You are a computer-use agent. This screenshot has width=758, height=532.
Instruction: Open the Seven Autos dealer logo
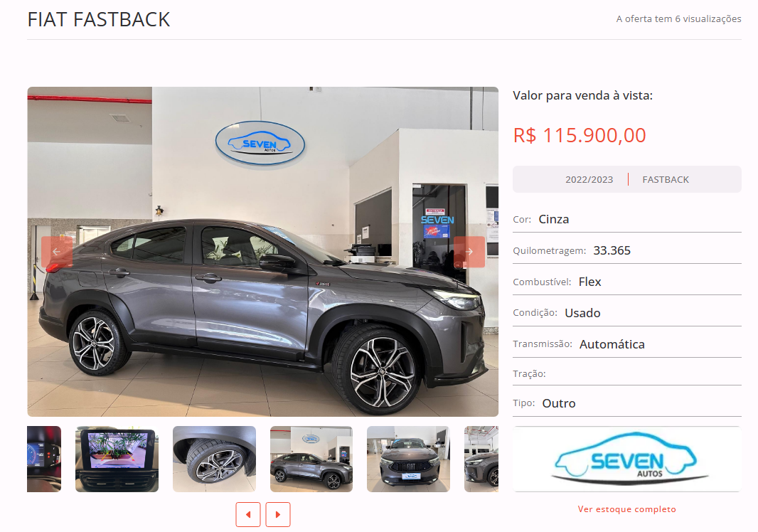coord(627,459)
